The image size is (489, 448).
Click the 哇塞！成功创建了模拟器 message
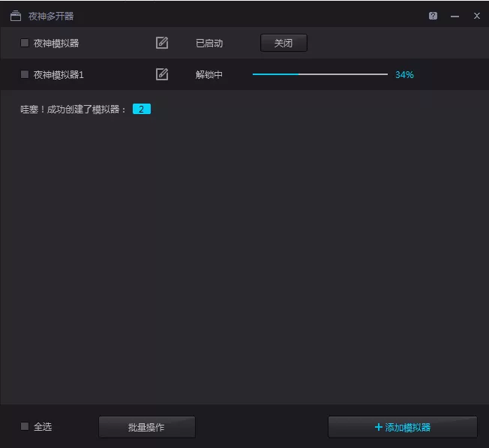click(73, 110)
